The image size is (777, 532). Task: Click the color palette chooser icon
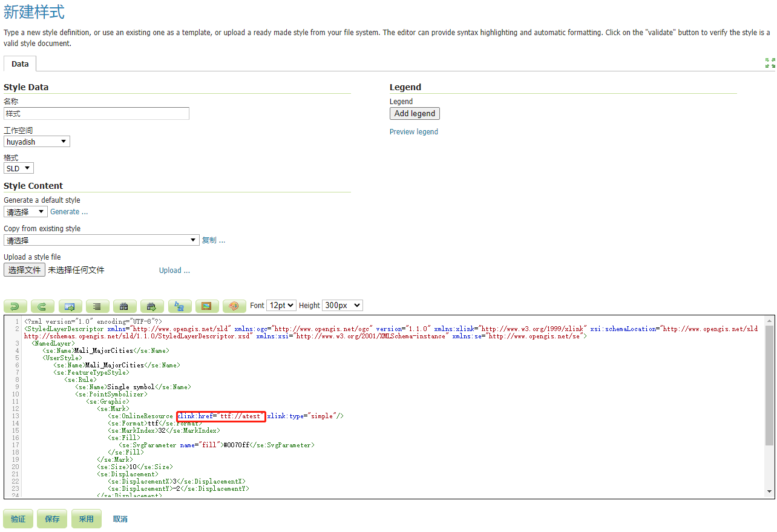(x=234, y=306)
